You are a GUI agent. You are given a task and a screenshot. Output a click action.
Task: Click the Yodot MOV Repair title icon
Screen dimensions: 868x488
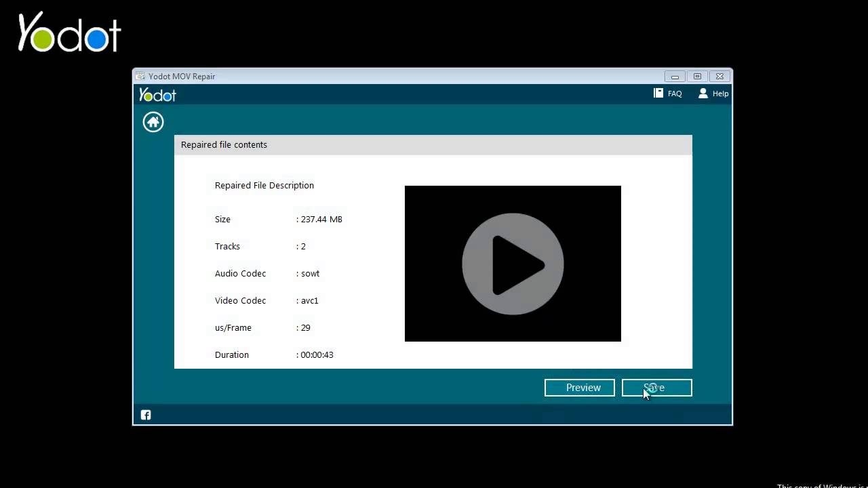click(140, 76)
